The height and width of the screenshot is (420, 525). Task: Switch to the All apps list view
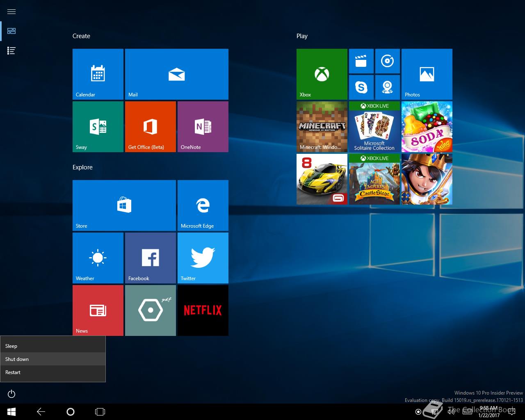coord(11,51)
